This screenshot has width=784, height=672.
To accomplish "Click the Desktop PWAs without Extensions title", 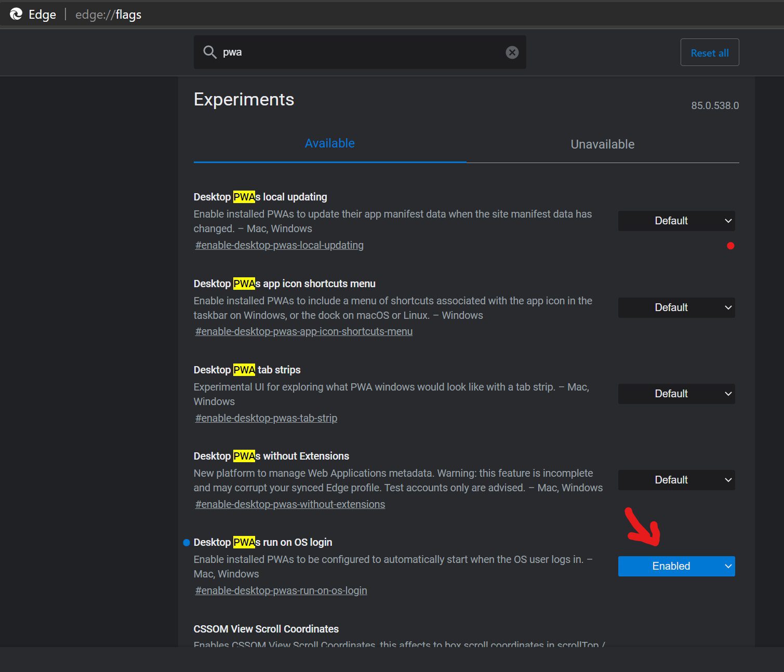I will (271, 456).
